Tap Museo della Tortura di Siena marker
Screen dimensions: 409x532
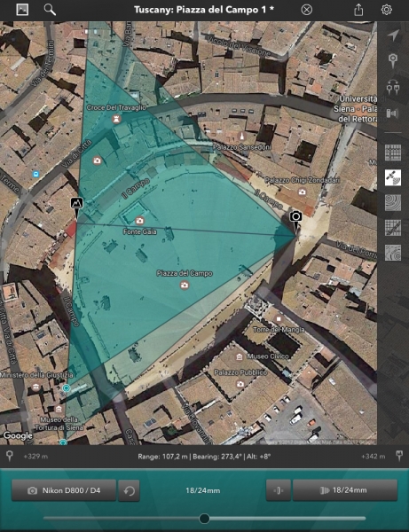click(x=59, y=409)
